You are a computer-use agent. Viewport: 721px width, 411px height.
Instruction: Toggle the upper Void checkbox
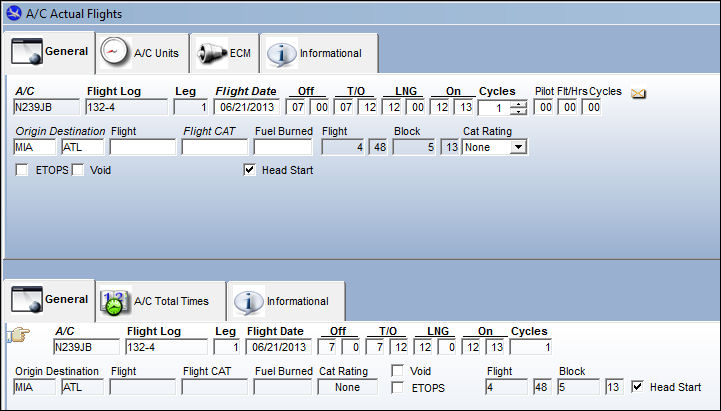[78, 170]
